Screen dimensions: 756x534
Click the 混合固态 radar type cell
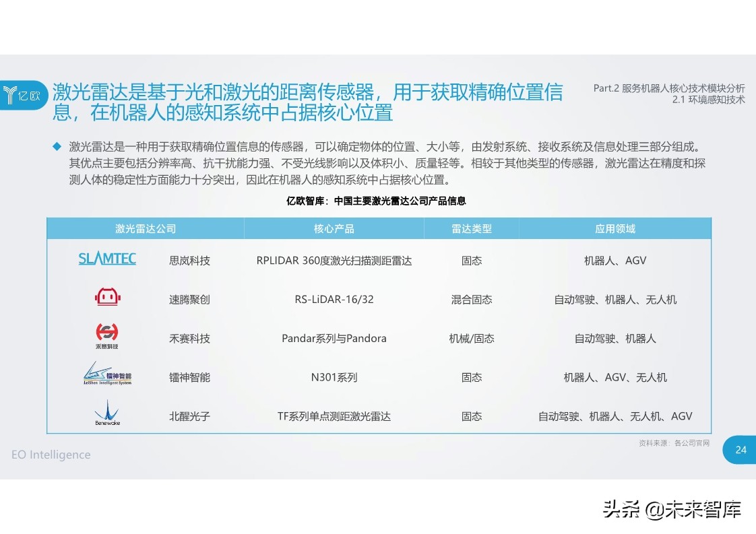(x=471, y=300)
